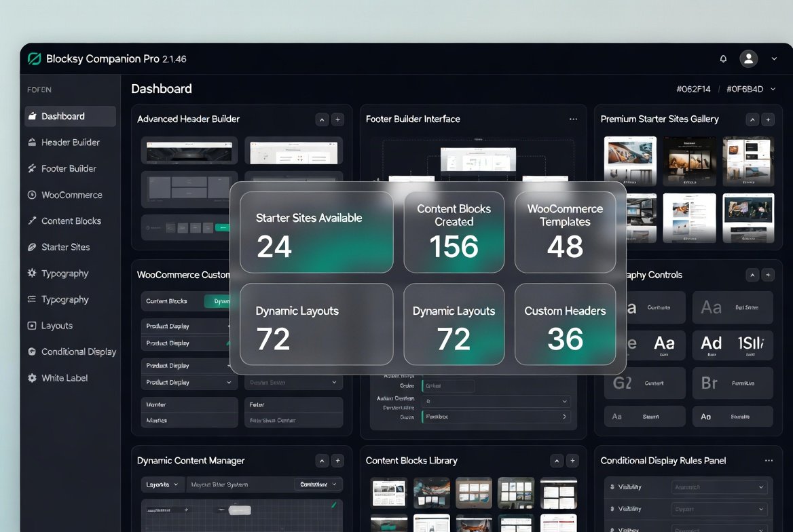Select the Br typography preset tile
The height and width of the screenshot is (532, 793).
pos(733,383)
